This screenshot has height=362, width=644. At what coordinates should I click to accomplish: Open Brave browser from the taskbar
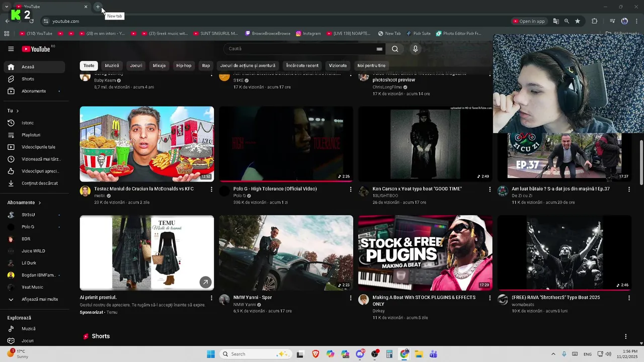tap(315, 354)
